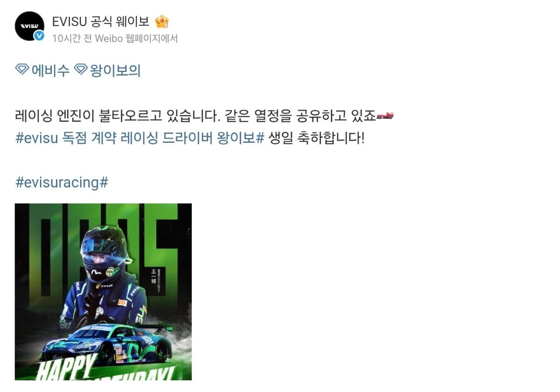Click the blue verified badge on avatar
The height and width of the screenshot is (392, 560).
pyautogui.click(x=39, y=35)
